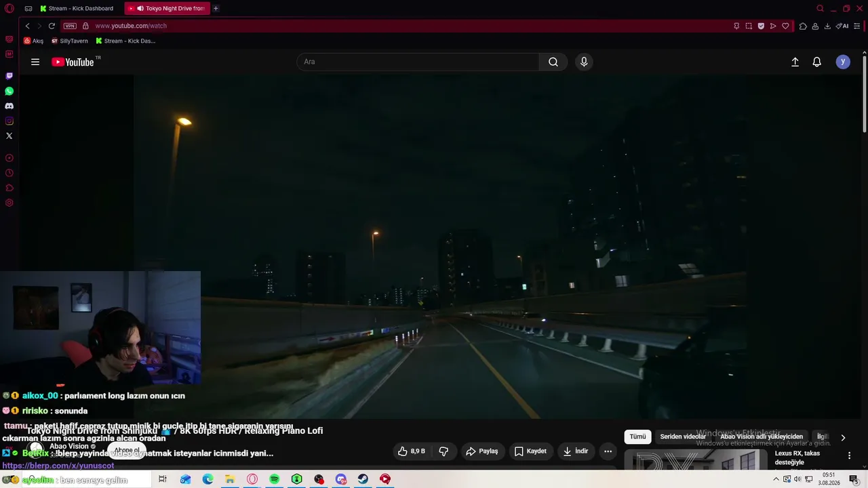This screenshot has height=488, width=868.
Task: Search in tabs with the title bar magnifier
Action: pyautogui.click(x=820, y=9)
